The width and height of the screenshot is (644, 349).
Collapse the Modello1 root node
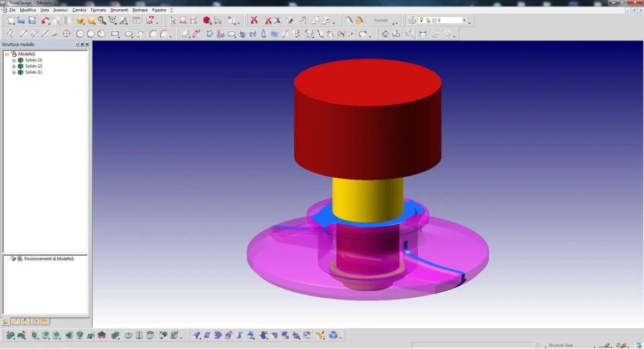[7, 54]
